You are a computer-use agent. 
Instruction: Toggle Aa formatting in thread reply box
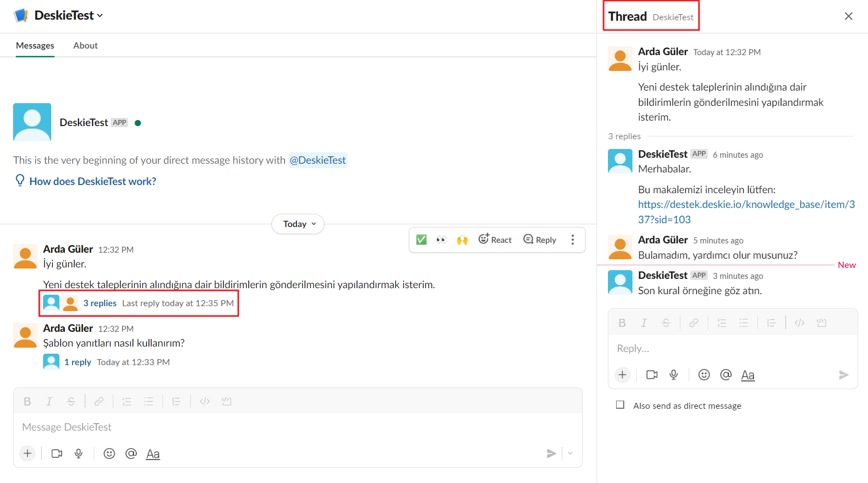pyautogui.click(x=748, y=375)
